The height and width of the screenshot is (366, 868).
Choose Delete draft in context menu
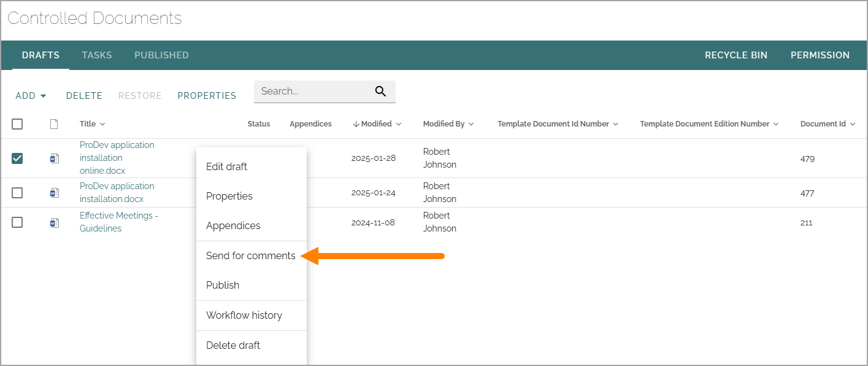pyautogui.click(x=252, y=345)
